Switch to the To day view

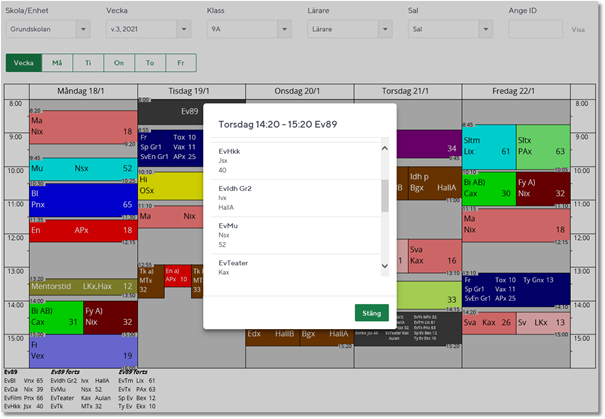pyautogui.click(x=150, y=62)
